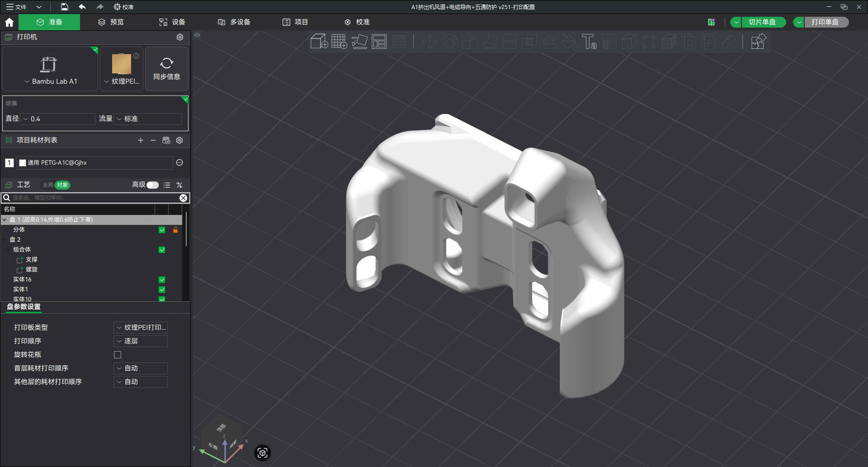This screenshot has width=868, height=467.
Task: Select the Lay on face tool
Action: [490, 42]
